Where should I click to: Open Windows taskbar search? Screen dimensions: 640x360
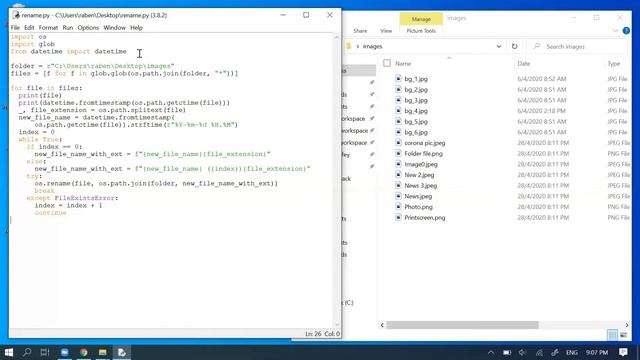27,352
